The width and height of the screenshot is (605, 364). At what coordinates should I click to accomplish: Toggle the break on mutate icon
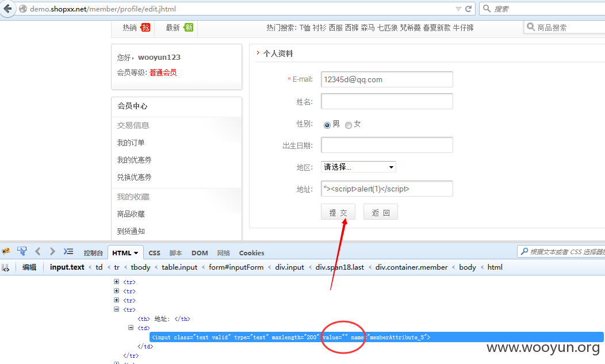point(5,267)
